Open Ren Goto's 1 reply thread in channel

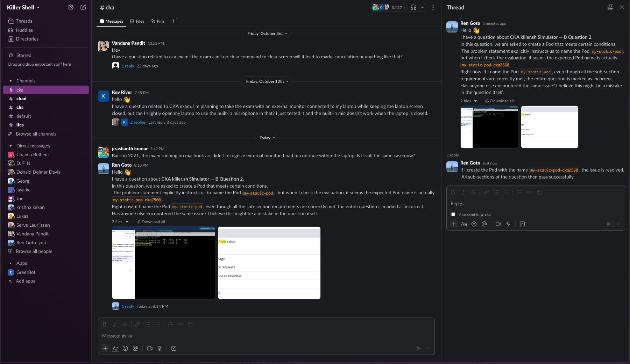point(128,306)
